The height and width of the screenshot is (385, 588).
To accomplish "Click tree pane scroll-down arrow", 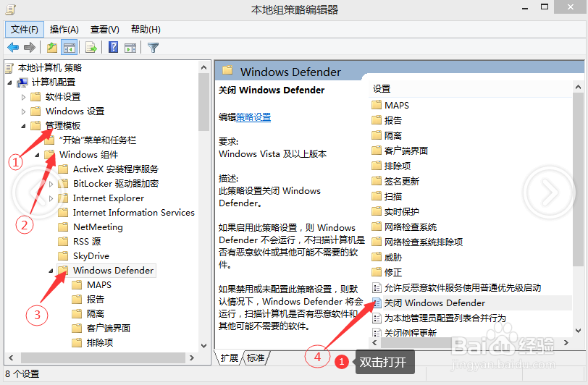I will (x=204, y=346).
